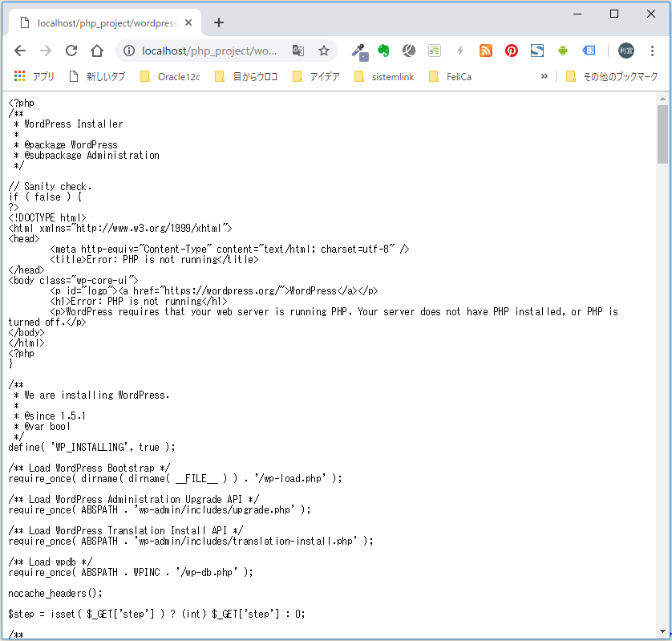
Task: Click the scrollbar up arrow
Action: pyautogui.click(x=662, y=99)
